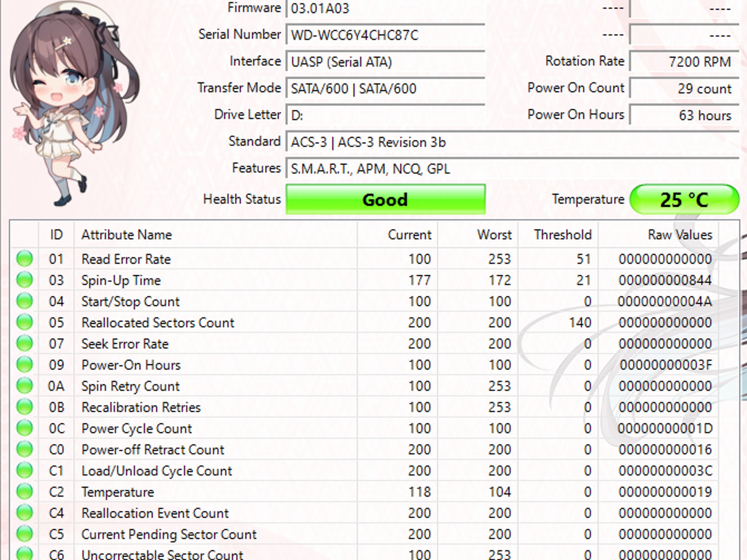Click the green Good health status button
Screen dimensions: 747x560
pyautogui.click(x=386, y=199)
